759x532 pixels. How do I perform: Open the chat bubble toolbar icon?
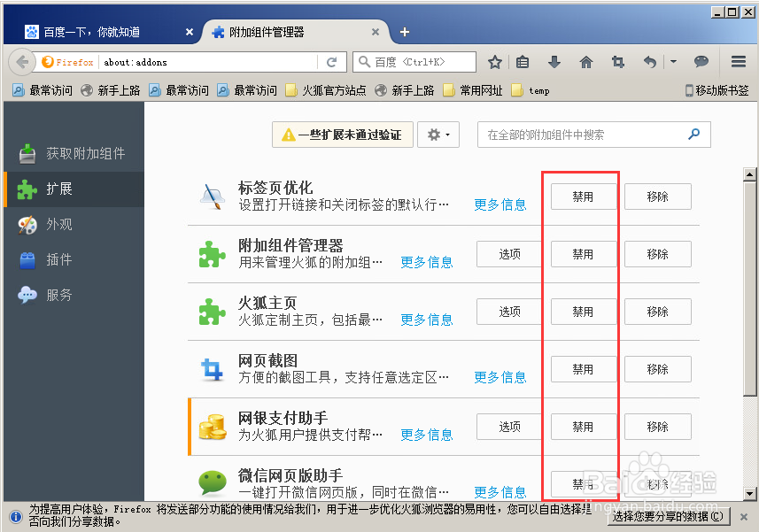click(701, 61)
